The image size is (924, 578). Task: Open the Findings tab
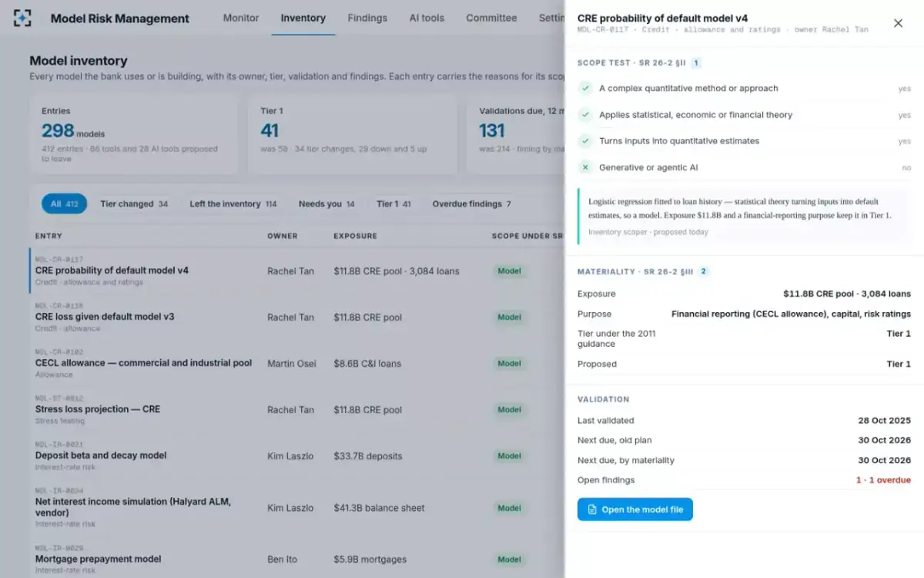click(367, 18)
